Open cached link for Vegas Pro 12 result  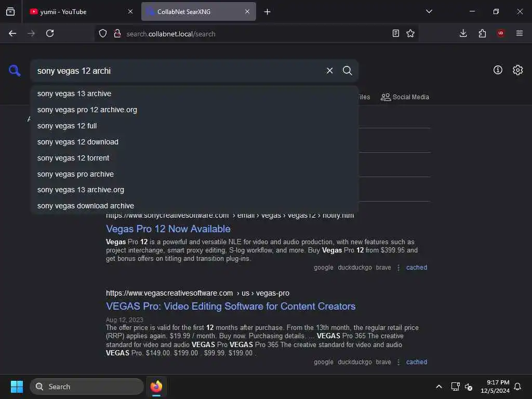[x=417, y=268]
